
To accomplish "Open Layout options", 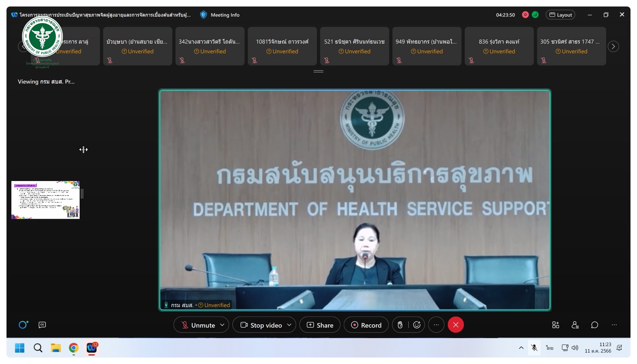I will pyautogui.click(x=561, y=15).
